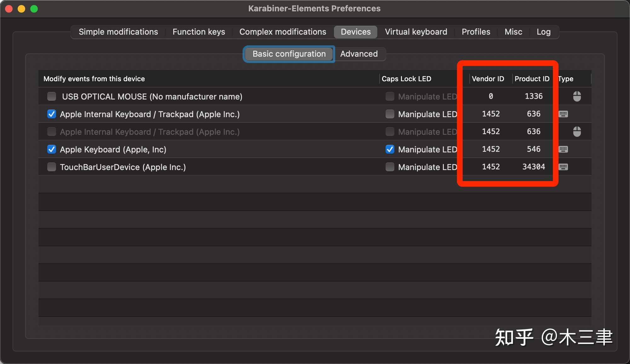
Task: Disable Apple Keyboard (Apple, Inc) event modification
Action: pos(52,149)
